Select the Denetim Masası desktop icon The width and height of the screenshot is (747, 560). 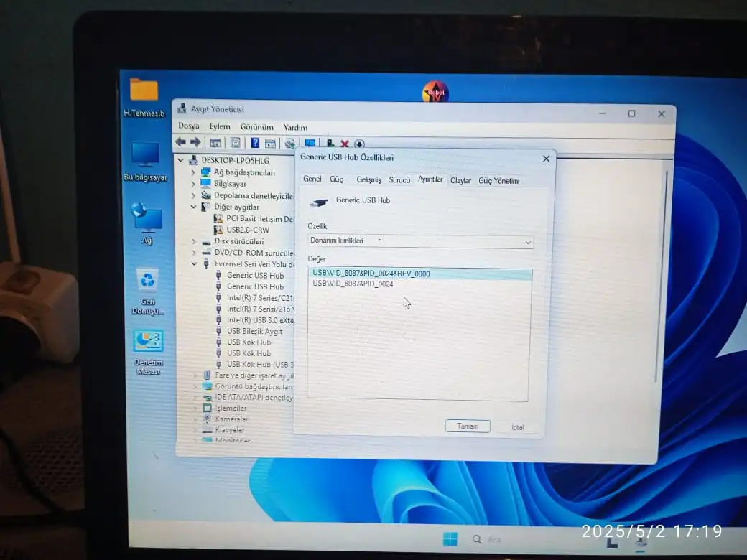tap(148, 353)
